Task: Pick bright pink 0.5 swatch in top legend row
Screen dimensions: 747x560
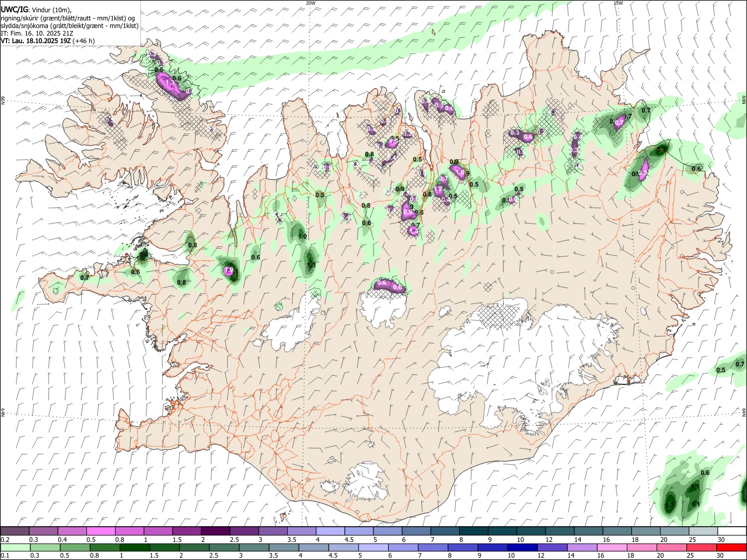Action: tap(101, 531)
